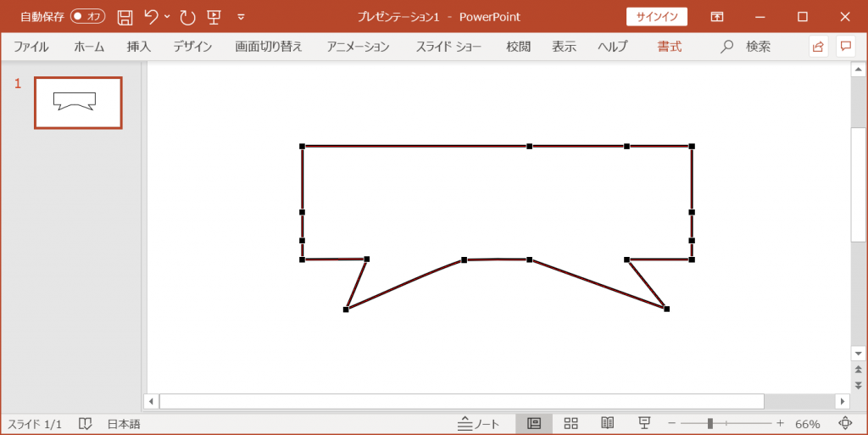Switch to Normal view
868x435 pixels.
[x=534, y=424]
